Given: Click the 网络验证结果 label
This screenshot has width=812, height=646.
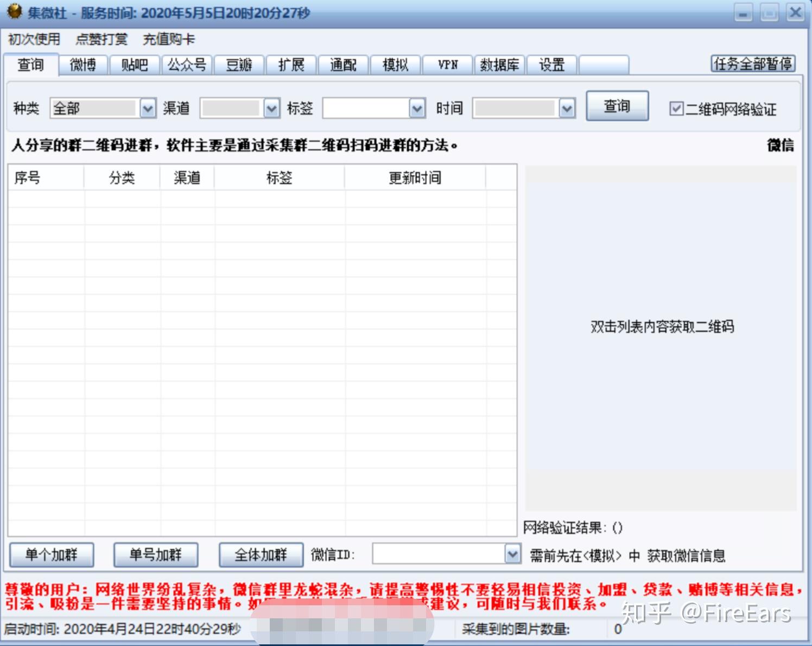Looking at the screenshot, I should (x=573, y=528).
